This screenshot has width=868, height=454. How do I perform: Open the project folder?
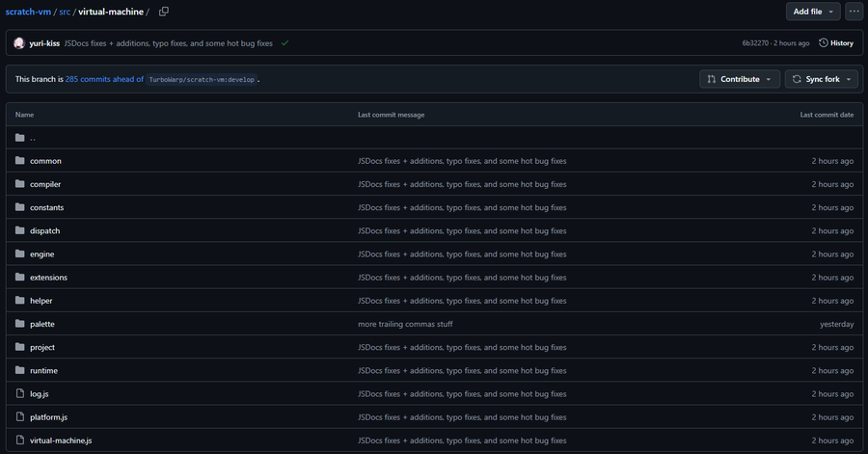42,347
